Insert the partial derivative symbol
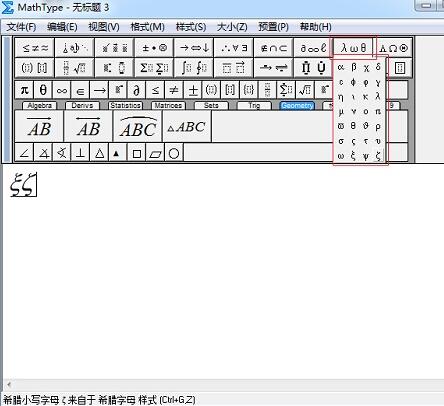Screen dimensions: 444x406 pyautogui.click(x=137, y=90)
